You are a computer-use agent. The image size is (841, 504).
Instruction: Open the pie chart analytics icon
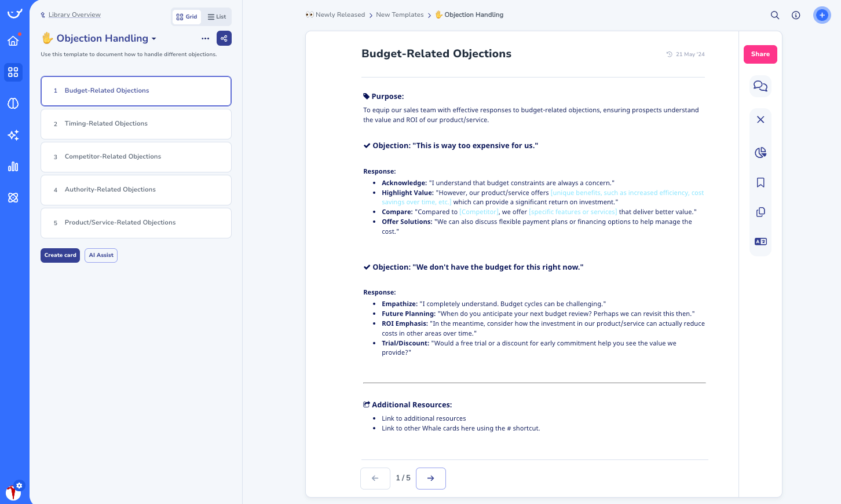760,152
